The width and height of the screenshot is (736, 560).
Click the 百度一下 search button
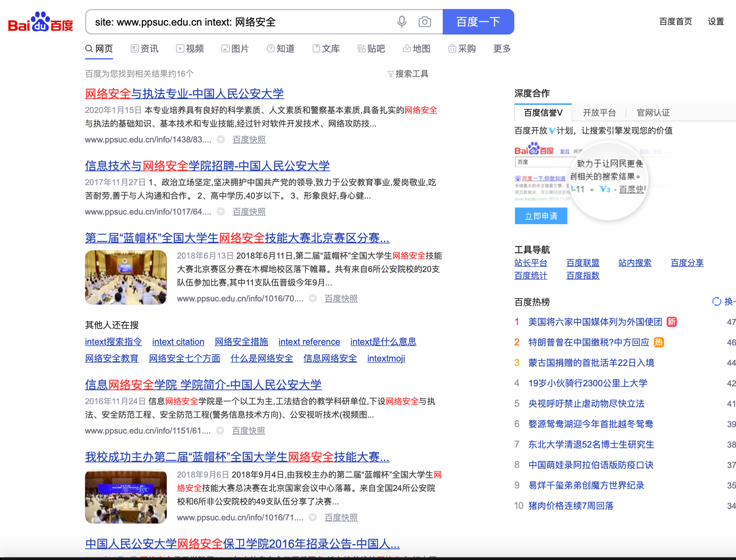coord(478,22)
